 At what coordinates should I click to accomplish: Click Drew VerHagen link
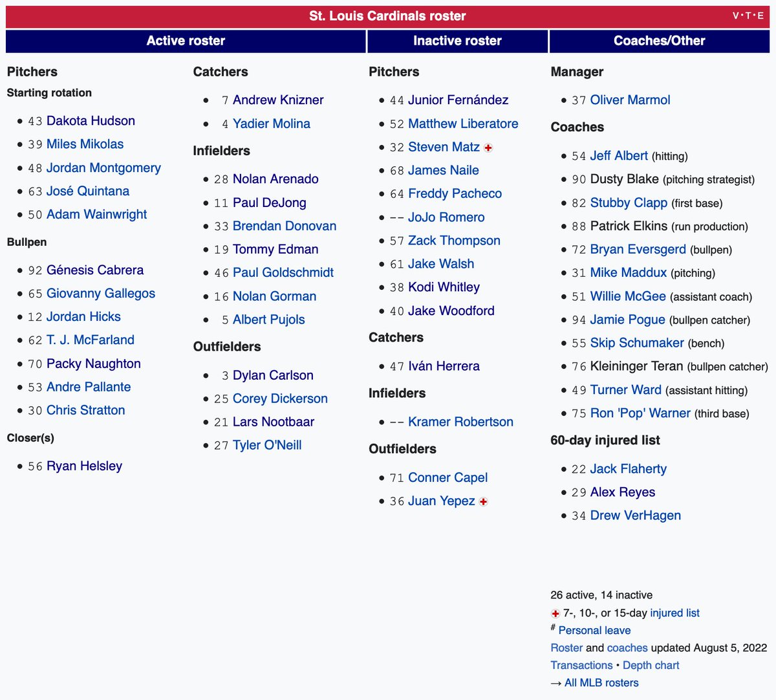click(x=636, y=516)
